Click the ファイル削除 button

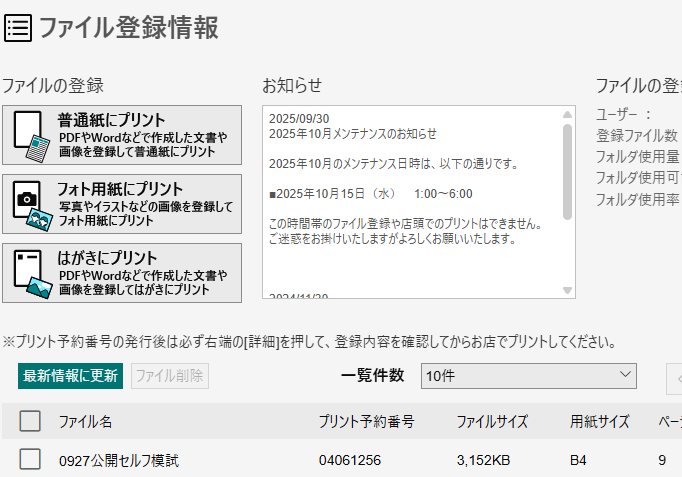click(169, 376)
